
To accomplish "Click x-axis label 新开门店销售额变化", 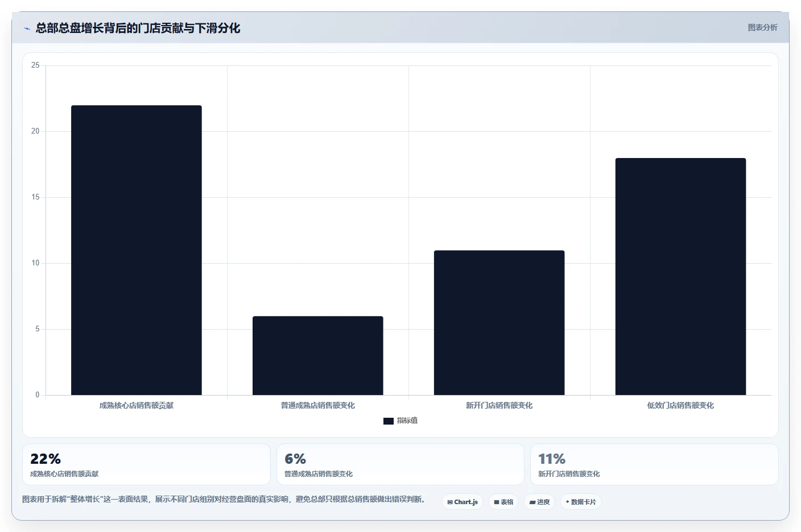I will pos(499,405).
